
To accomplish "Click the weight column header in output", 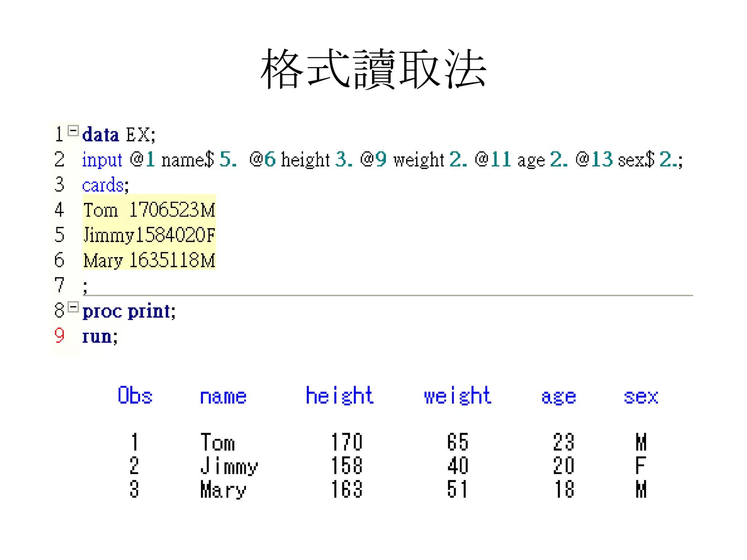I will [x=457, y=396].
